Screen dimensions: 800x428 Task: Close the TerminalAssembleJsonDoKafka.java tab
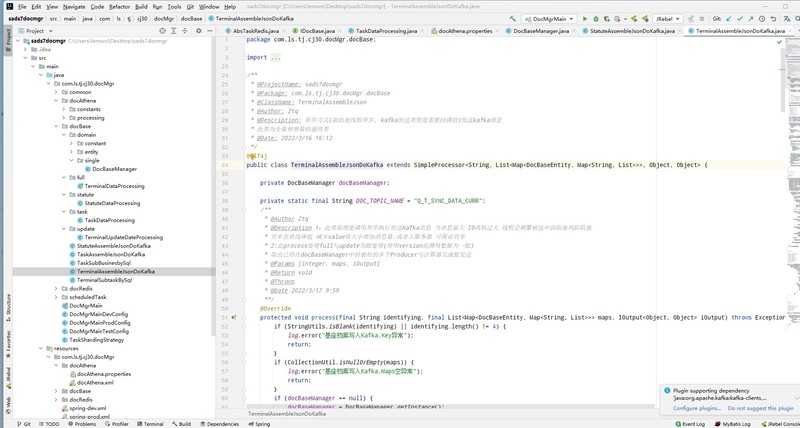[x=790, y=31]
